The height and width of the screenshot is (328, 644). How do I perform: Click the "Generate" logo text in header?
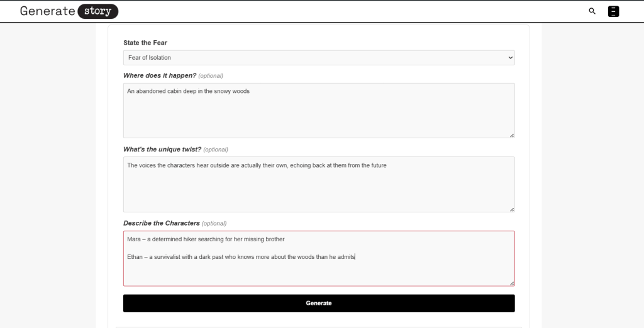tap(47, 11)
